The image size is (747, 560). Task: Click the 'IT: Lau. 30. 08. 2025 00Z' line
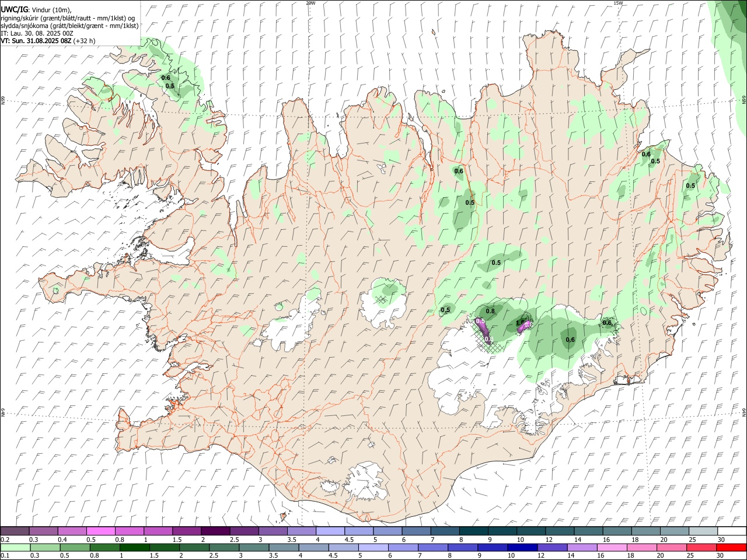pyautogui.click(x=37, y=33)
